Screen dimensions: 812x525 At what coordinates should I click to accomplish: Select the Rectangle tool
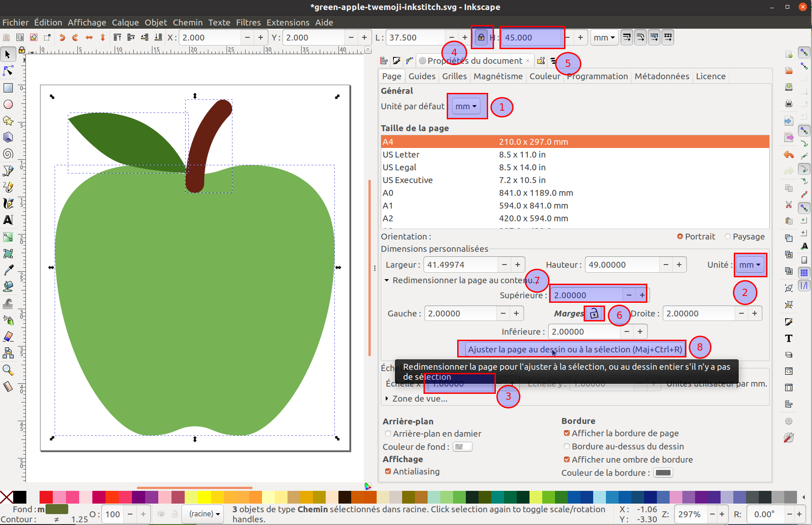point(8,87)
